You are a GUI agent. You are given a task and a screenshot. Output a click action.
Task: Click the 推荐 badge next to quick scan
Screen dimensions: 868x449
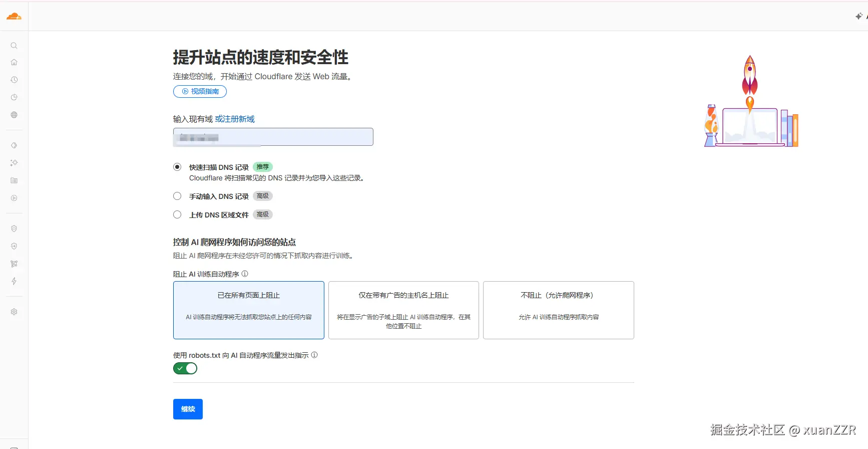[263, 167]
